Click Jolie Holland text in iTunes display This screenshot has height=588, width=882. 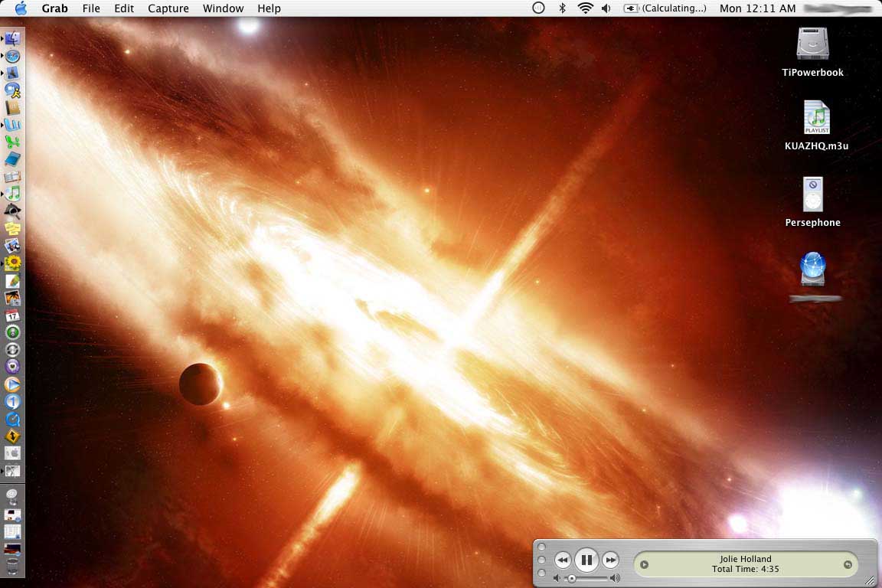tap(745, 559)
